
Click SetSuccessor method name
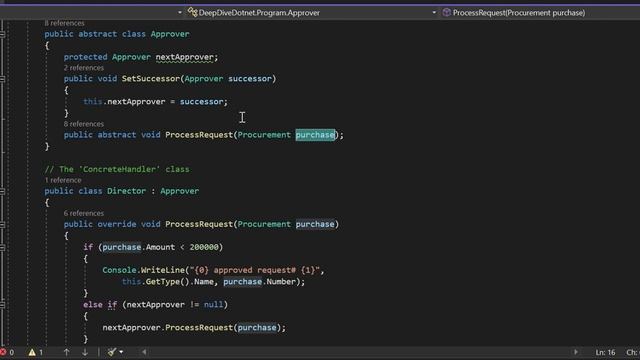point(151,78)
